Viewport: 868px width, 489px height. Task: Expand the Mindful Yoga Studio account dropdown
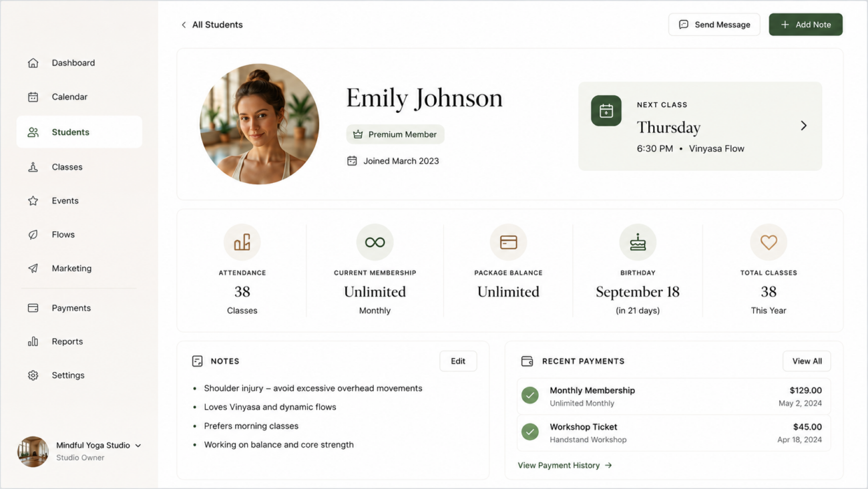coord(138,446)
